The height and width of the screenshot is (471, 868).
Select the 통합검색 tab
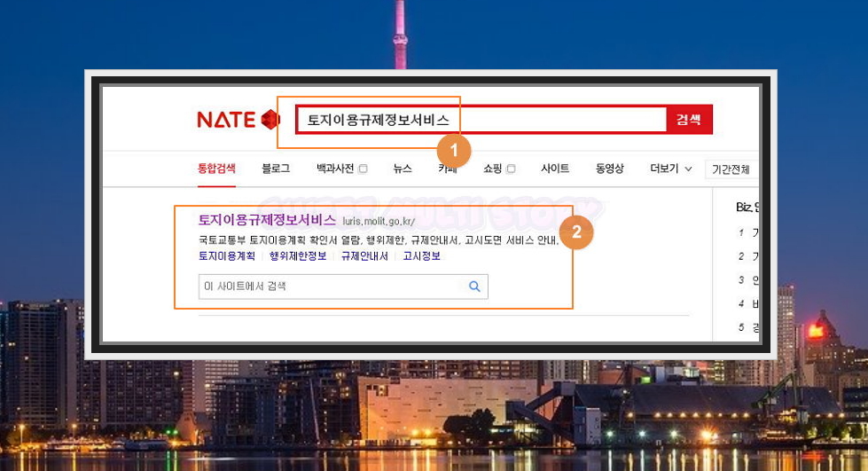click(x=217, y=169)
